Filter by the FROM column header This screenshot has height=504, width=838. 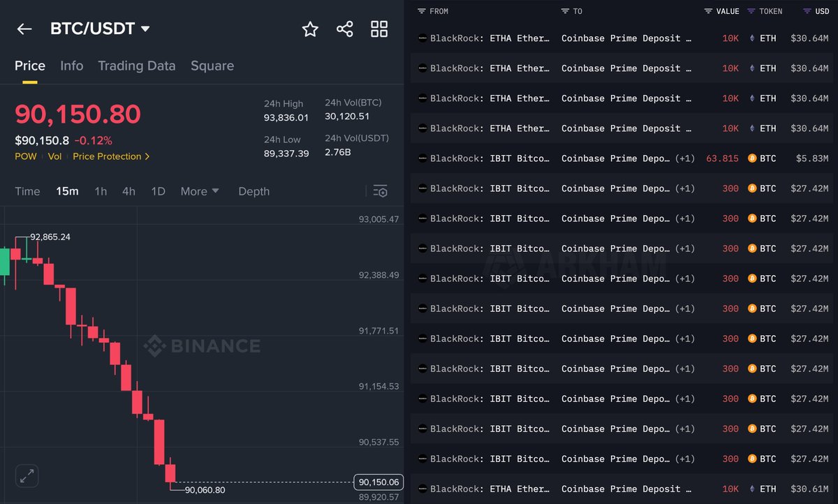pyautogui.click(x=433, y=11)
